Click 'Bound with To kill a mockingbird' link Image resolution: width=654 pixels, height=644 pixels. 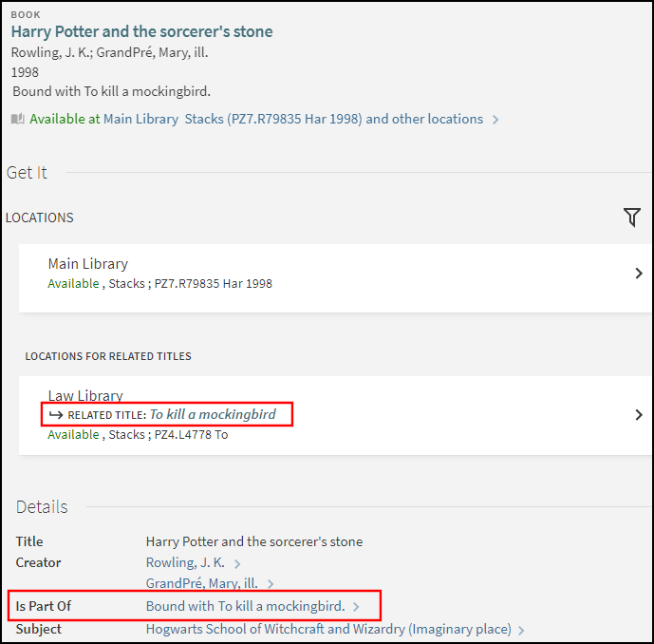[245, 606]
